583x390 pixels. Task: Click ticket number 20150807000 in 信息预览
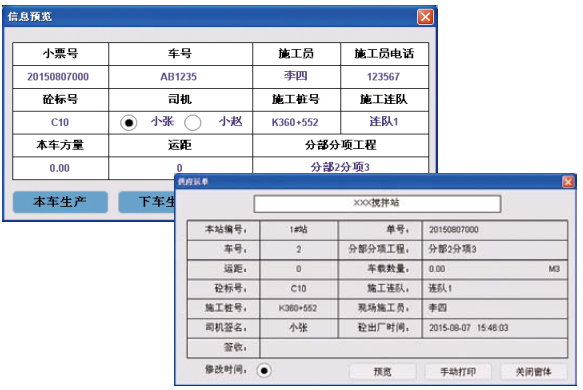coord(58,77)
